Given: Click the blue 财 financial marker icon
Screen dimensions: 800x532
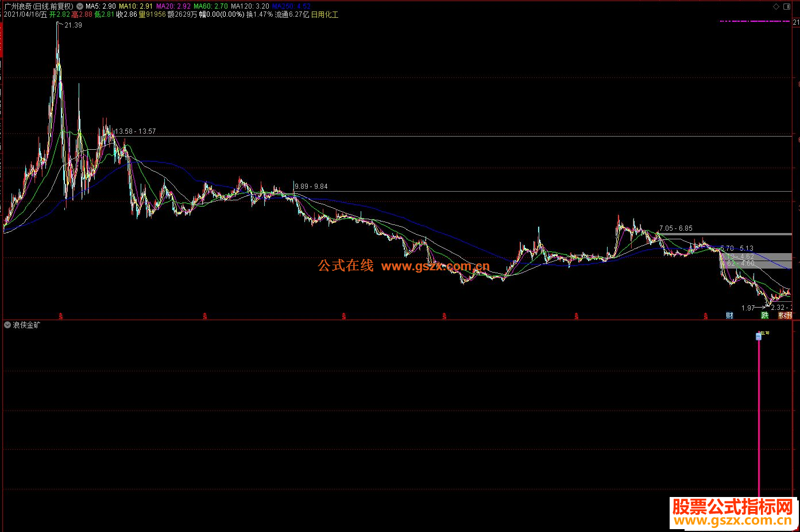Looking at the screenshot, I should [x=729, y=316].
